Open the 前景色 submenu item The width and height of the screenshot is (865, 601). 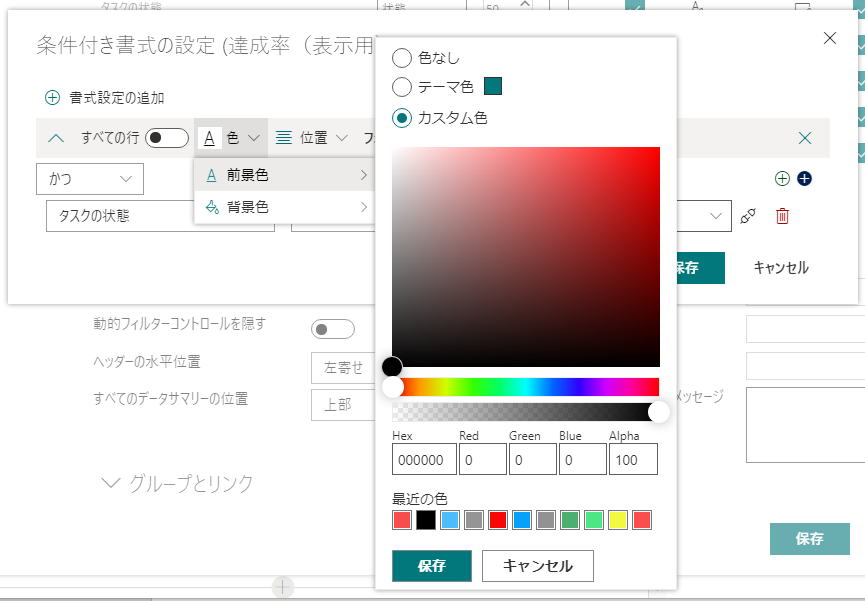(284, 175)
